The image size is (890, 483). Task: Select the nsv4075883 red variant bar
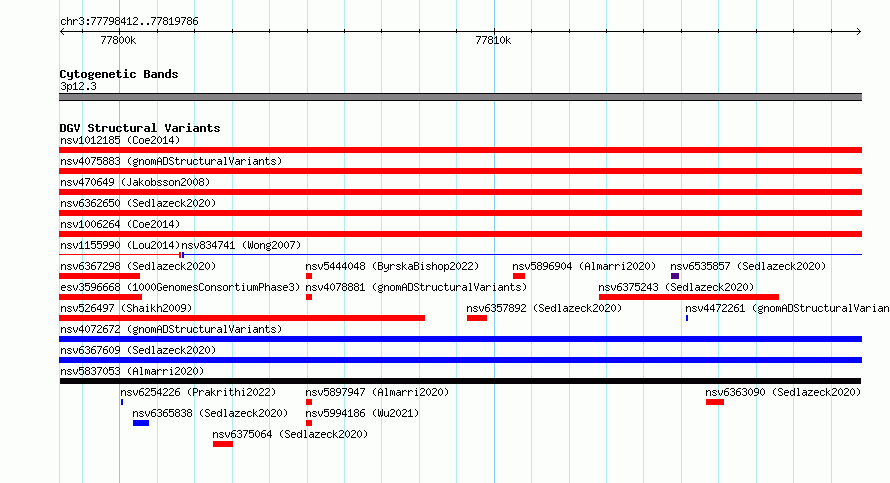460,171
